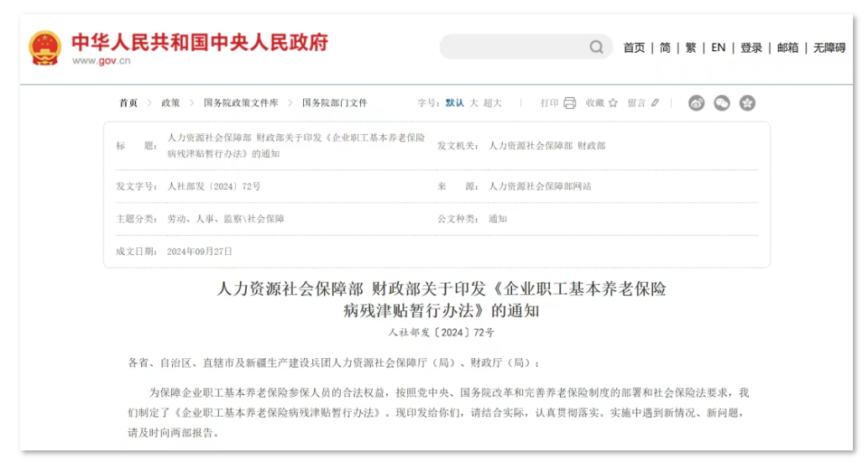Click inside the search input field
The height and width of the screenshot is (468, 868).
tap(512, 47)
